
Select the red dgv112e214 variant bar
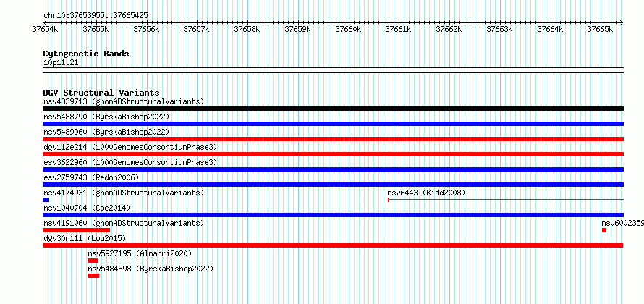tap(333, 154)
